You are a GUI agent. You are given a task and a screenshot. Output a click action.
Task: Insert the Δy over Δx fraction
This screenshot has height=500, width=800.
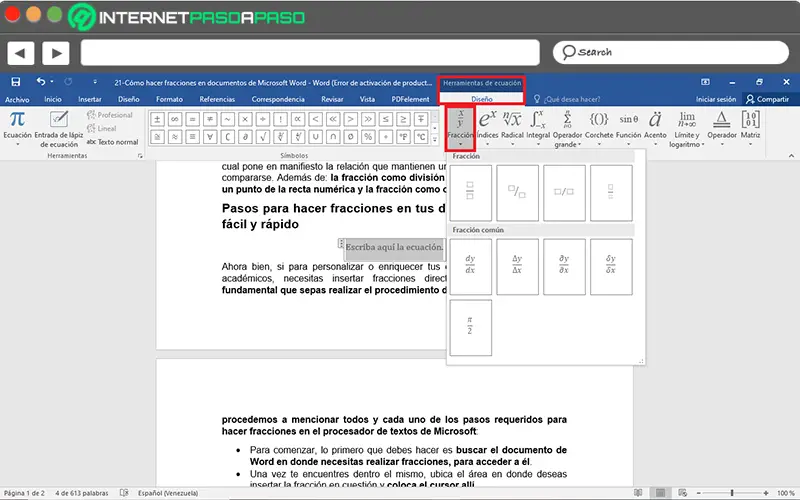517,266
